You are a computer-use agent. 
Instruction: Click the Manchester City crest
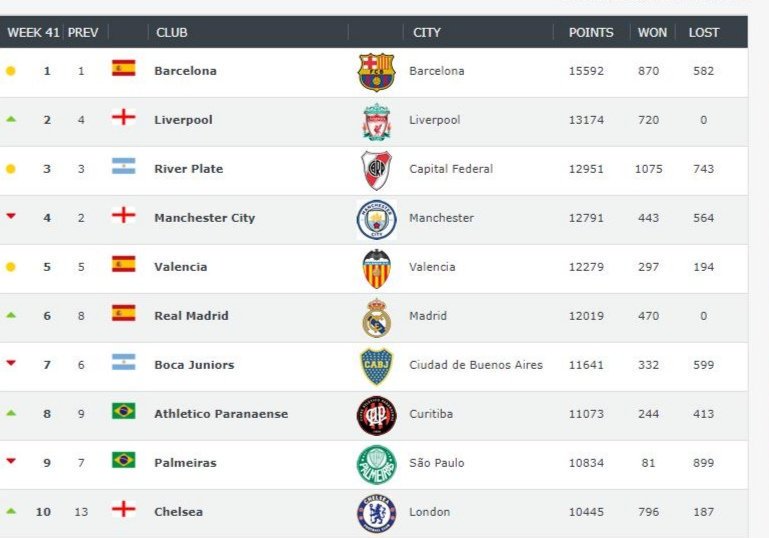tap(376, 219)
